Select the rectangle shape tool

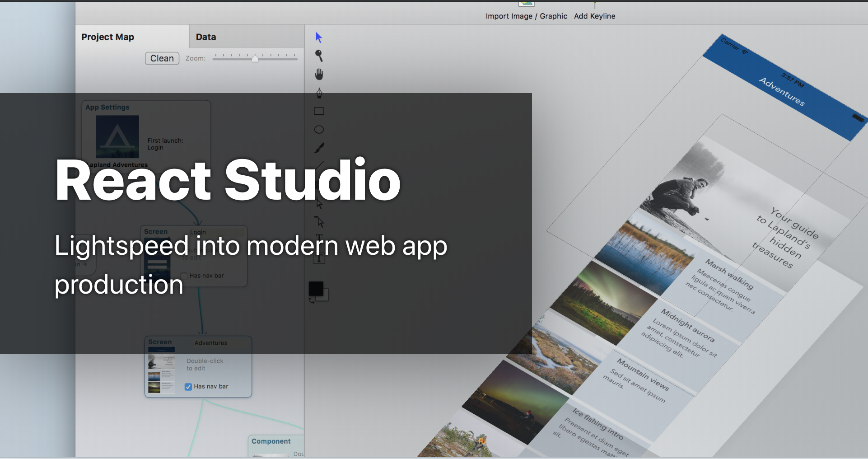click(319, 111)
